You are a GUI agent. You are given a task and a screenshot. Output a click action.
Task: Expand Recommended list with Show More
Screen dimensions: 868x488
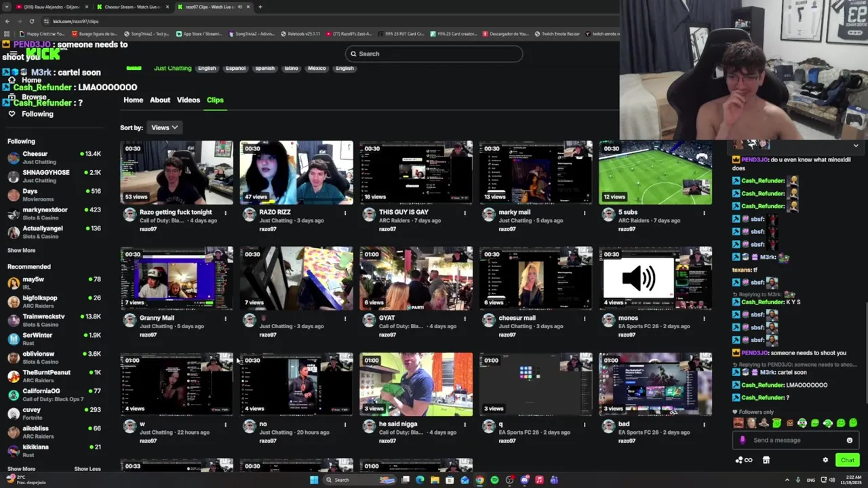21,469
